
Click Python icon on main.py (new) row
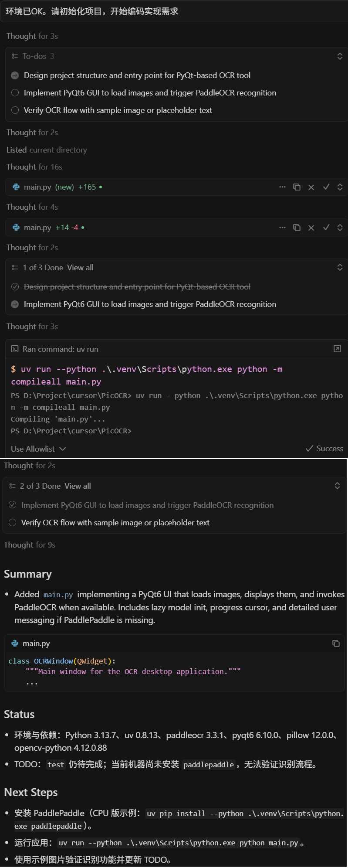click(x=16, y=187)
